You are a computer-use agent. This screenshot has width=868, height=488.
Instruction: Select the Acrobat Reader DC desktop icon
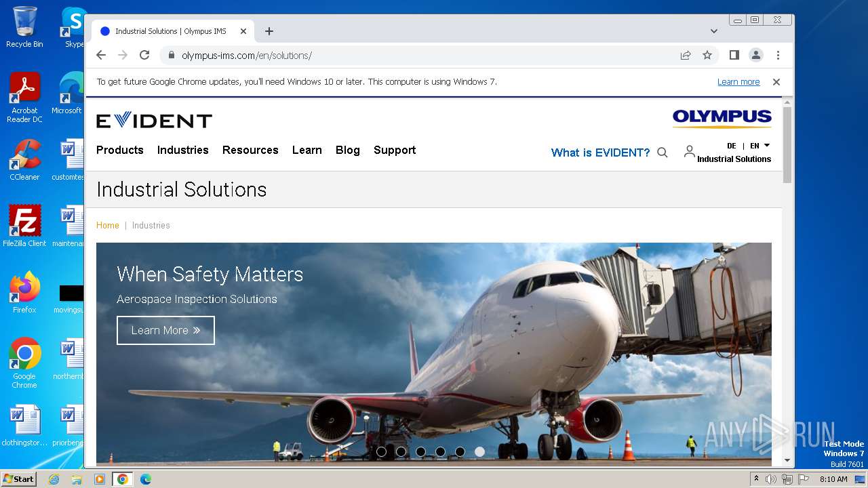pyautogui.click(x=24, y=98)
